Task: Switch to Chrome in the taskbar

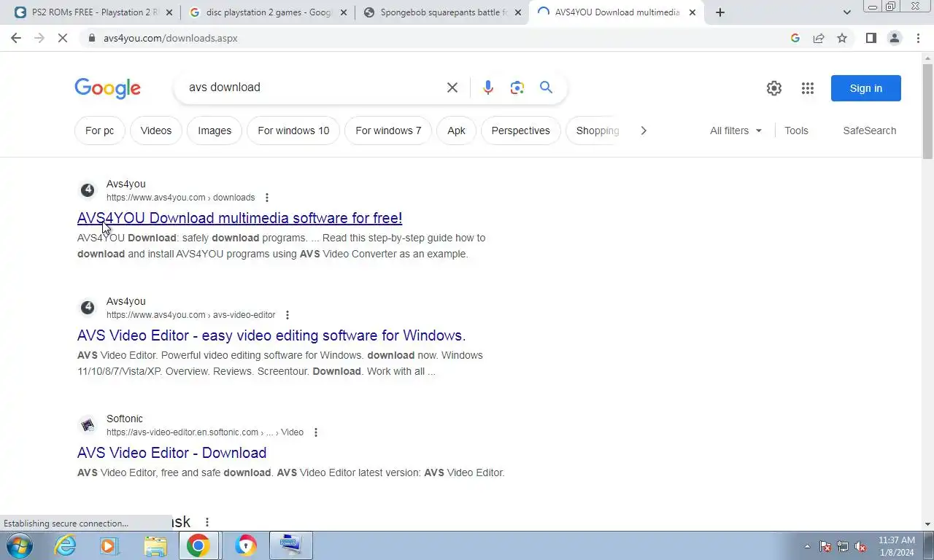Action: [198, 545]
